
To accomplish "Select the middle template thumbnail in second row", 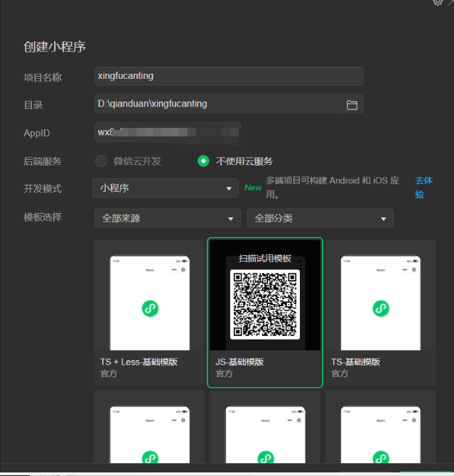I will click(265, 427).
